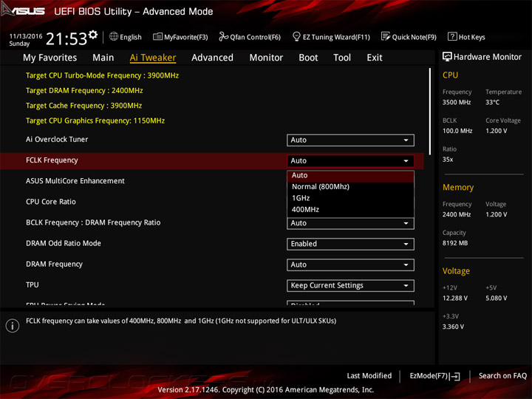This screenshot has width=532, height=399.
Task: Go to the Exit tab
Action: (x=375, y=58)
